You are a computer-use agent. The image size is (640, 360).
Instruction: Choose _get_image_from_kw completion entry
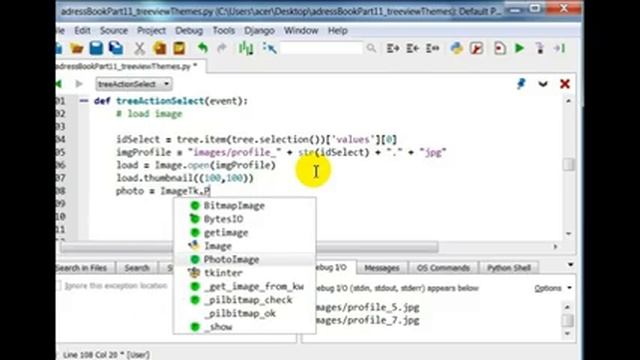click(244, 287)
